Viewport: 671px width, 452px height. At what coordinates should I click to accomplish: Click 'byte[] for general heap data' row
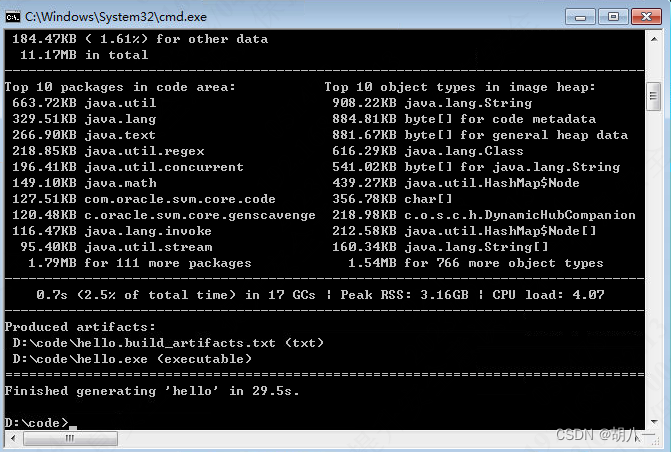pos(480,135)
